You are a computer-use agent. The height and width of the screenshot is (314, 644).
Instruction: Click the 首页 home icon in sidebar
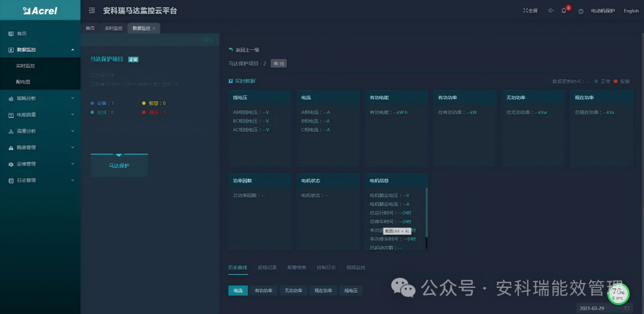tap(11, 33)
